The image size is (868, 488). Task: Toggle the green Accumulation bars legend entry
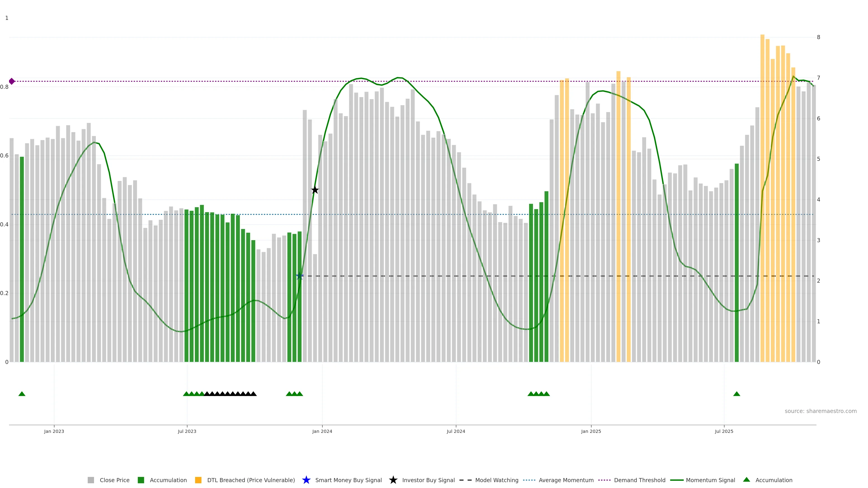[x=168, y=480]
